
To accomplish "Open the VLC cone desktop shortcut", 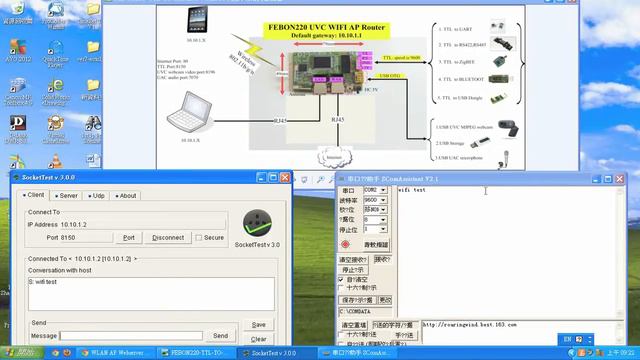I will click(x=55, y=161).
